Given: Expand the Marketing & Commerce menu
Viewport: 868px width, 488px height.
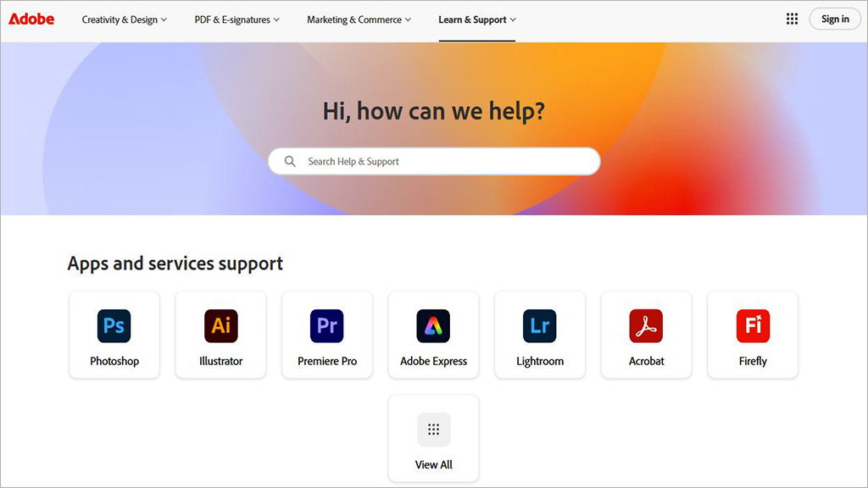Looking at the screenshot, I should point(359,20).
